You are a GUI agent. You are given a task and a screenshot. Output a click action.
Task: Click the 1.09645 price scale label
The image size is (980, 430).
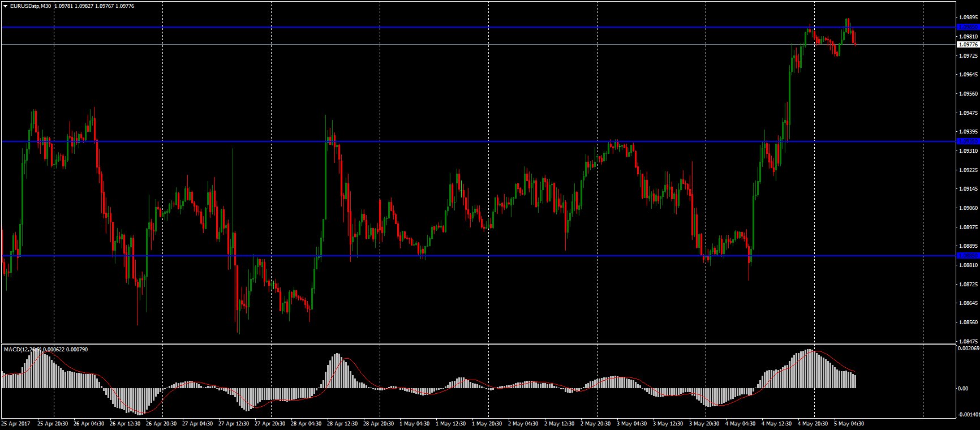[x=969, y=75]
